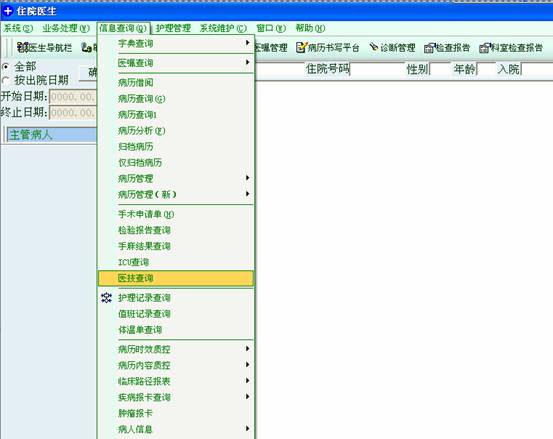
Task: Expand the 医嘱查询 submenu
Action: [x=176, y=63]
